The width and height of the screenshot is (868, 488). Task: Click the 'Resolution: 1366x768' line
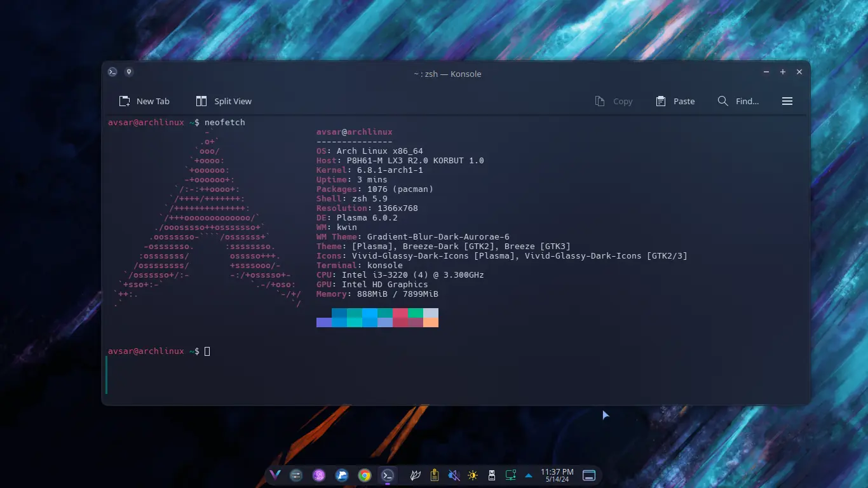coord(367,208)
